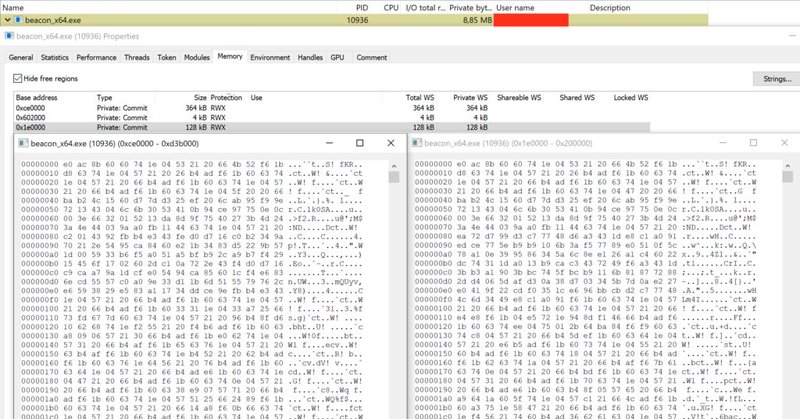Viewport: 800px width, 419px height.
Task: Uncheck Hide free regions checkbox
Action: [x=18, y=79]
